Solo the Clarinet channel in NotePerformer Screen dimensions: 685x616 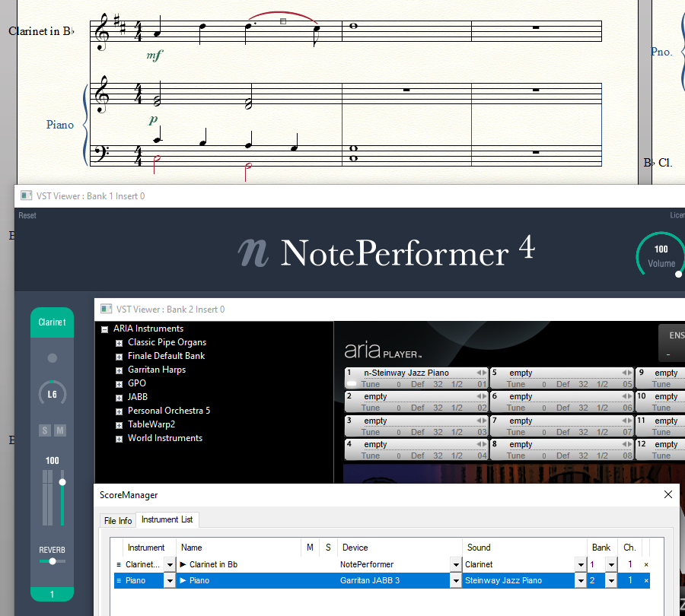pos(45,431)
